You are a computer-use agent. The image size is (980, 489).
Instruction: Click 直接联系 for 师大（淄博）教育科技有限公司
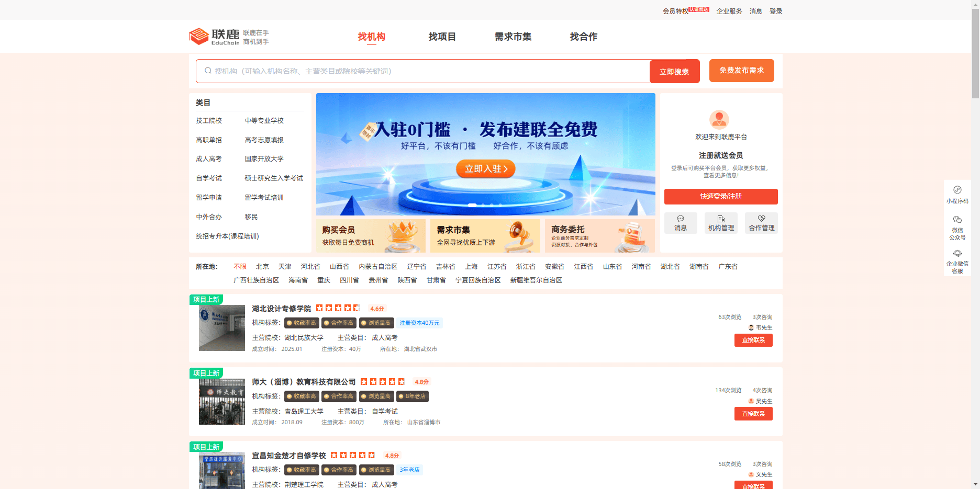753,414
